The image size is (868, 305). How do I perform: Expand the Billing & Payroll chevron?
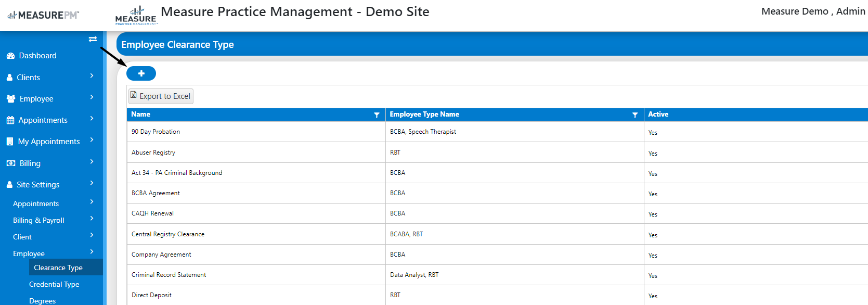[92, 219]
